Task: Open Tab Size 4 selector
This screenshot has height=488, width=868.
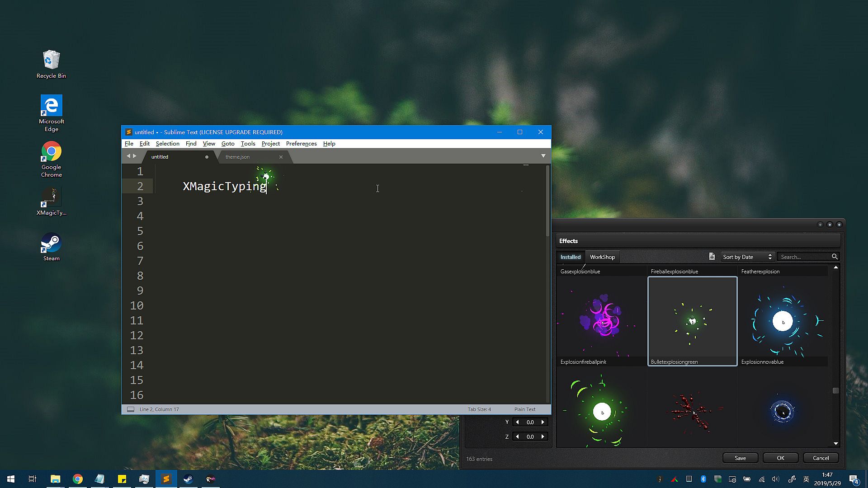Action: coord(479,409)
